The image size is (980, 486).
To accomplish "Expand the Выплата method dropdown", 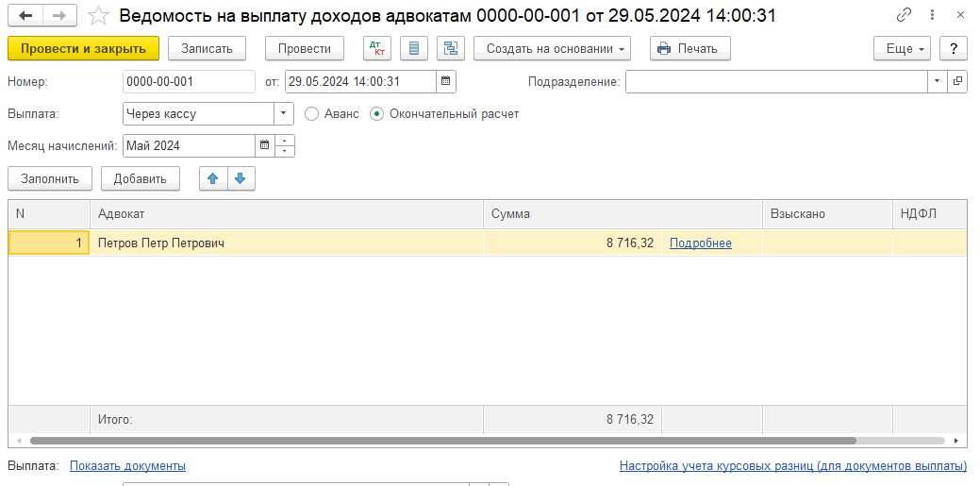I will [x=284, y=114].
